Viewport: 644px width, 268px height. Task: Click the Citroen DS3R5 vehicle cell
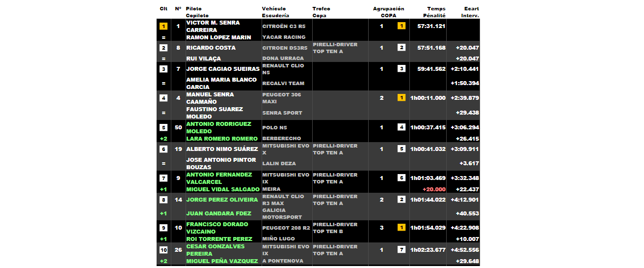pyautogui.click(x=285, y=48)
